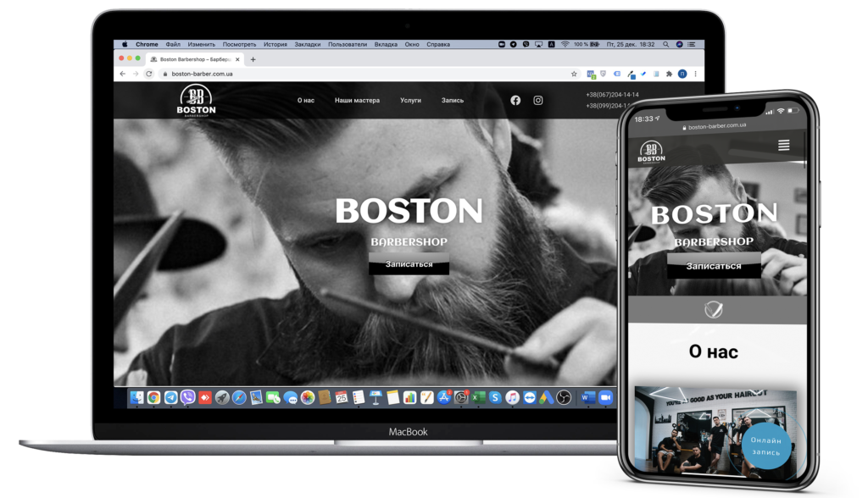Go to the О нас section link
Viewport: 868px width, 498px height.
[x=305, y=100]
